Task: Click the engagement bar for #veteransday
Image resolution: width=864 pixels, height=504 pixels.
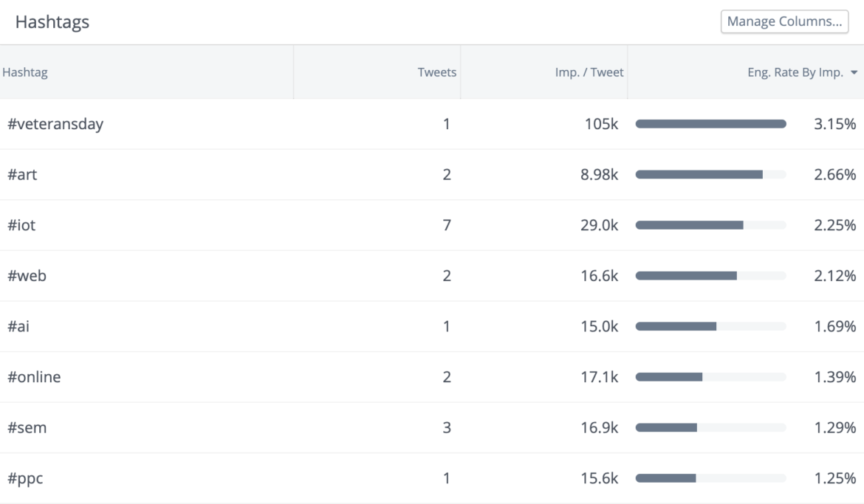Action: tap(711, 123)
